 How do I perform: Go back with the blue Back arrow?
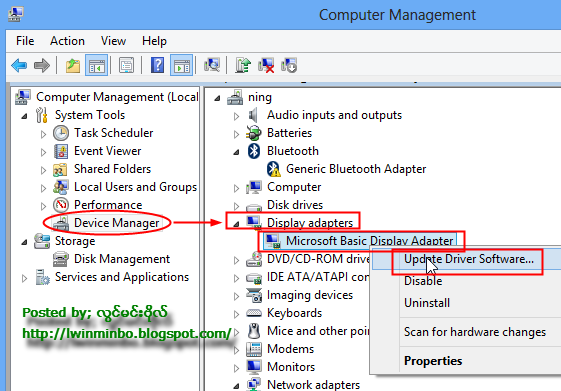(19, 65)
